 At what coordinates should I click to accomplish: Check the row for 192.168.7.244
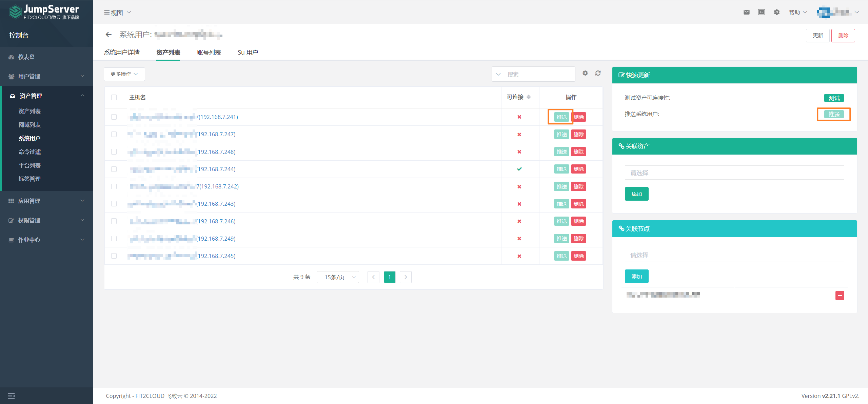[x=114, y=169]
